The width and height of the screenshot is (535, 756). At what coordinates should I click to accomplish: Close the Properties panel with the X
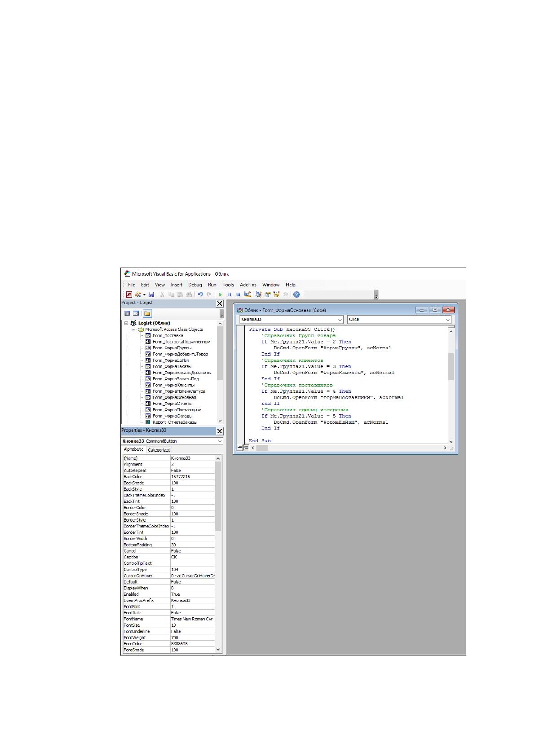220,431
